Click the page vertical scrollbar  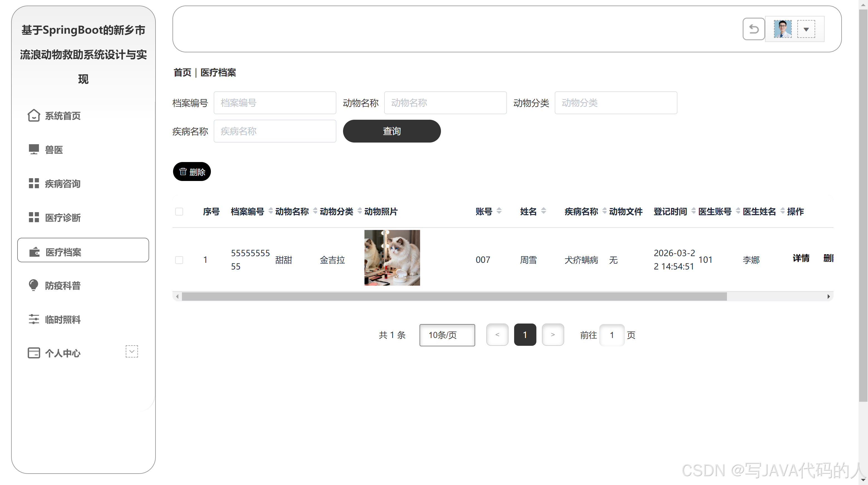click(863, 206)
